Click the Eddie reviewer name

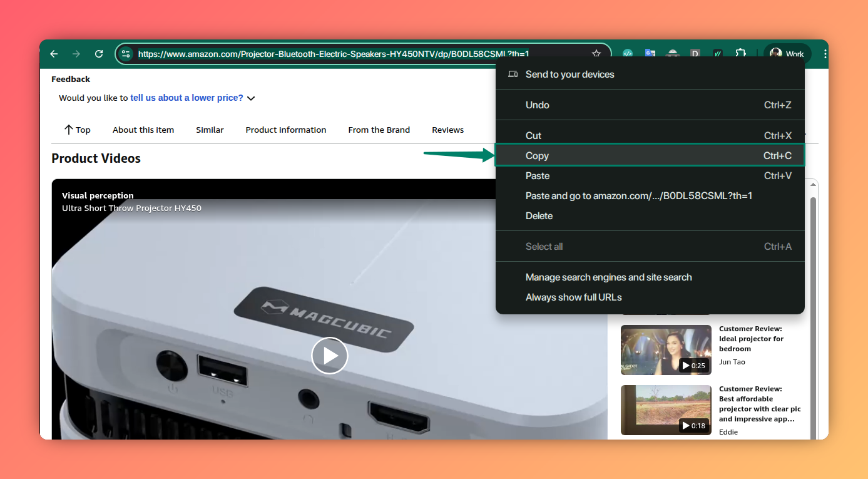[728, 432]
